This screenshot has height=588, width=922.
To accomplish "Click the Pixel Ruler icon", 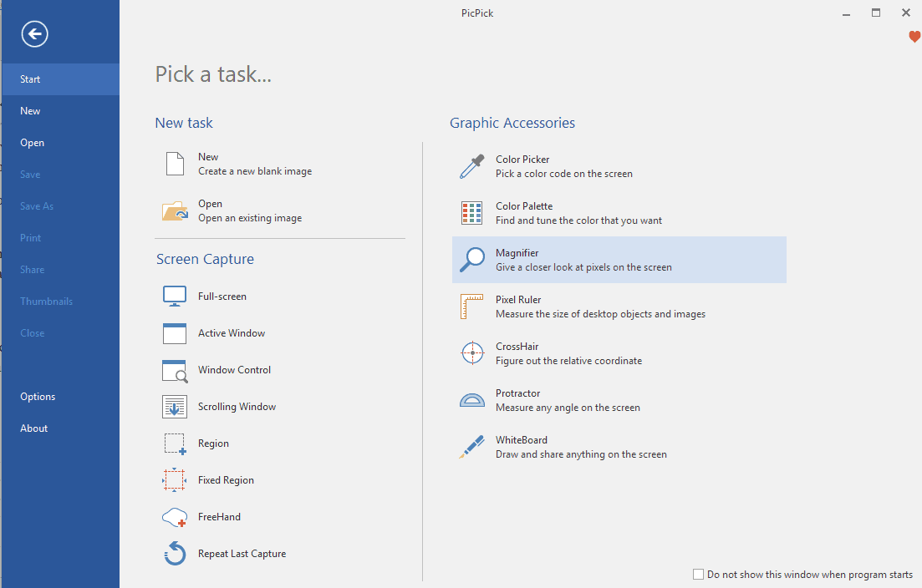I will click(x=471, y=306).
